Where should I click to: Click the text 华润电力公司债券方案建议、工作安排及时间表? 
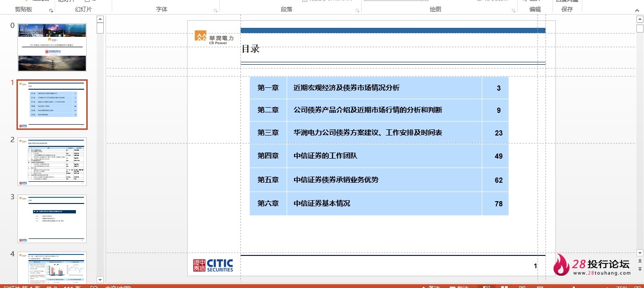368,133
